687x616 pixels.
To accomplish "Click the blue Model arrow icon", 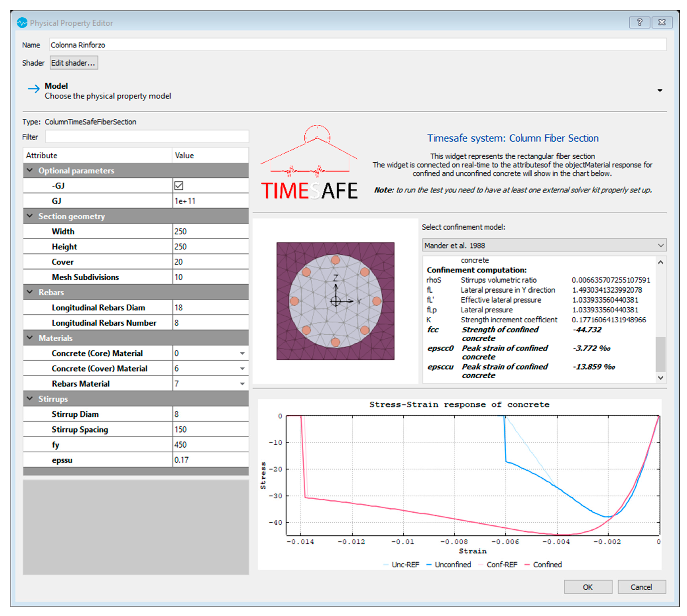I will [34, 89].
